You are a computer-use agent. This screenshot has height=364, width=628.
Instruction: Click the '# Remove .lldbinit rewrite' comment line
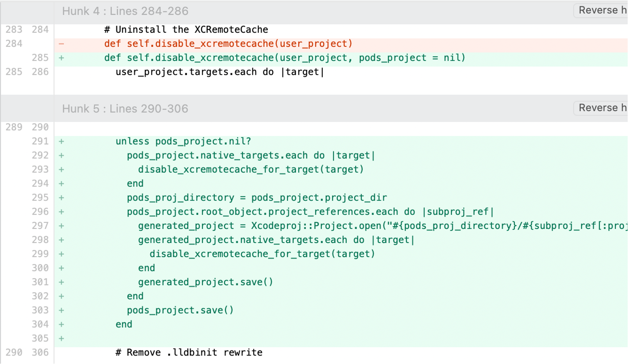(189, 352)
